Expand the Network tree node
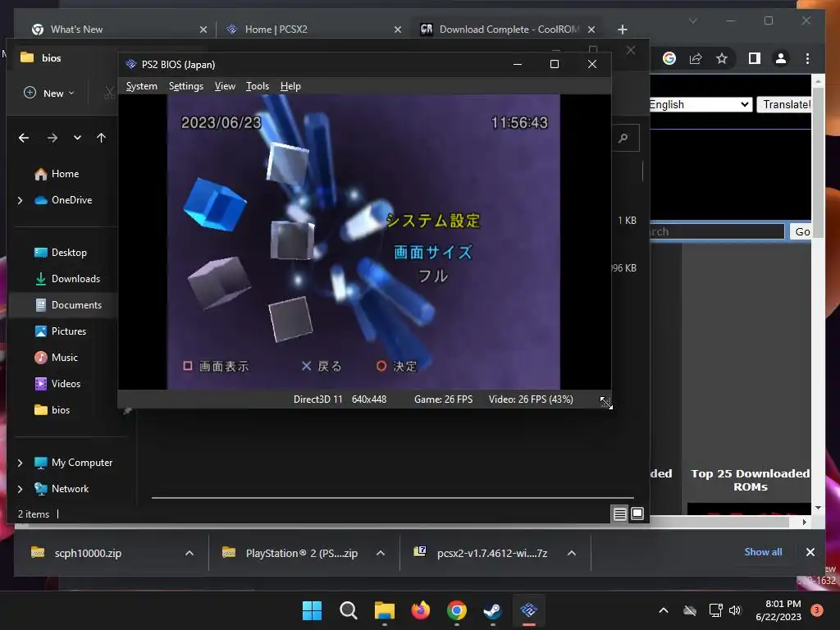This screenshot has width=840, height=630. coord(21,489)
